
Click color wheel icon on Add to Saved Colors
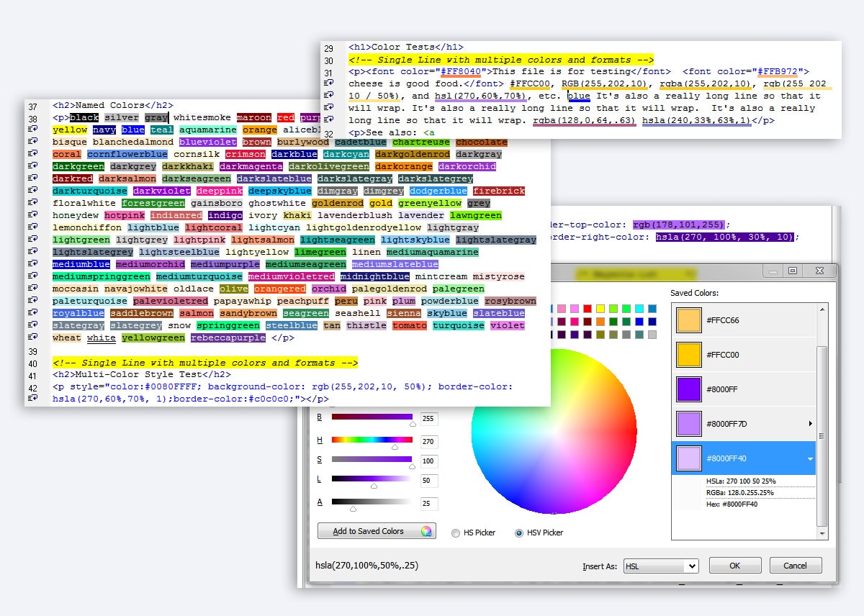tap(426, 531)
